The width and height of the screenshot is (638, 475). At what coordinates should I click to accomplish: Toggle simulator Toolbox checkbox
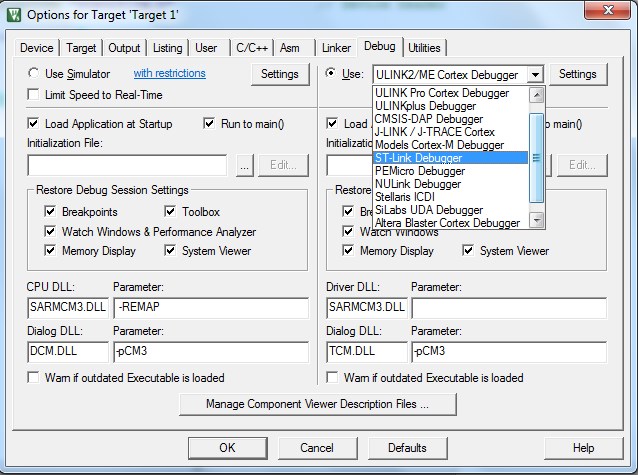point(170,211)
